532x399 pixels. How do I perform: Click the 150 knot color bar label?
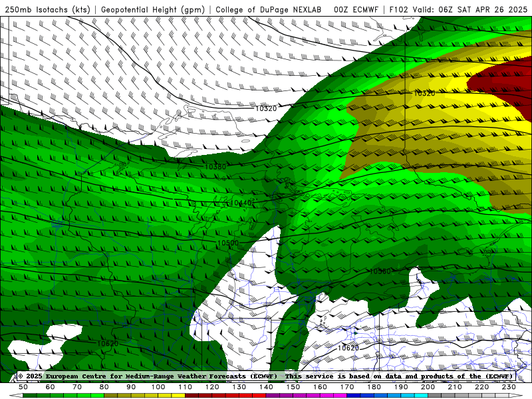coord(293,387)
